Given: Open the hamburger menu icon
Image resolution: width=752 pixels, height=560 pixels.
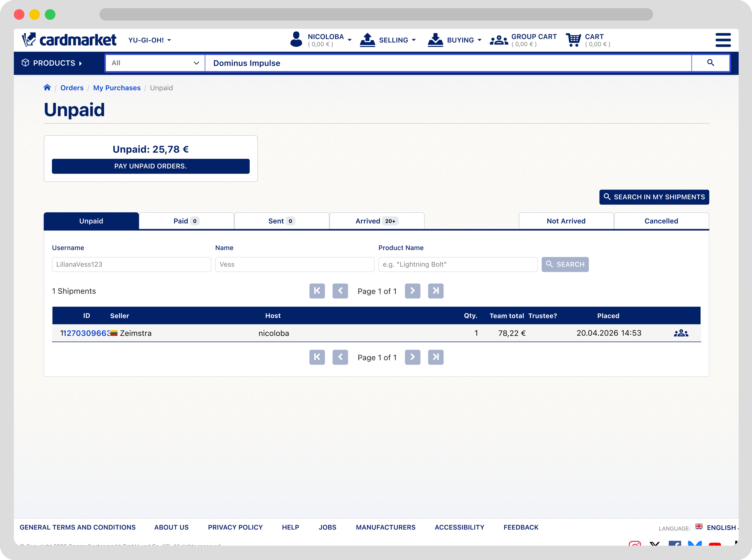Looking at the screenshot, I should 723,40.
